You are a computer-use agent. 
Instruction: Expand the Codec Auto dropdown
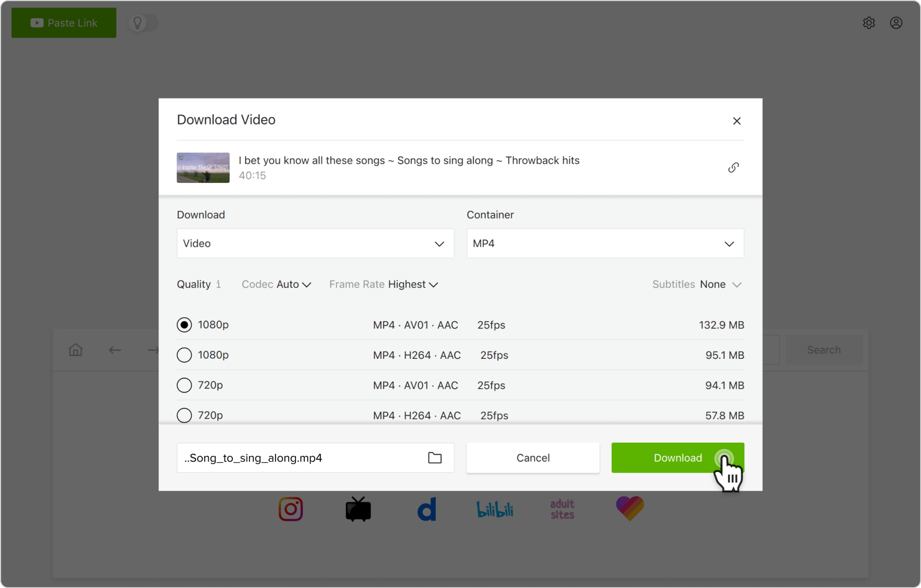tap(293, 285)
